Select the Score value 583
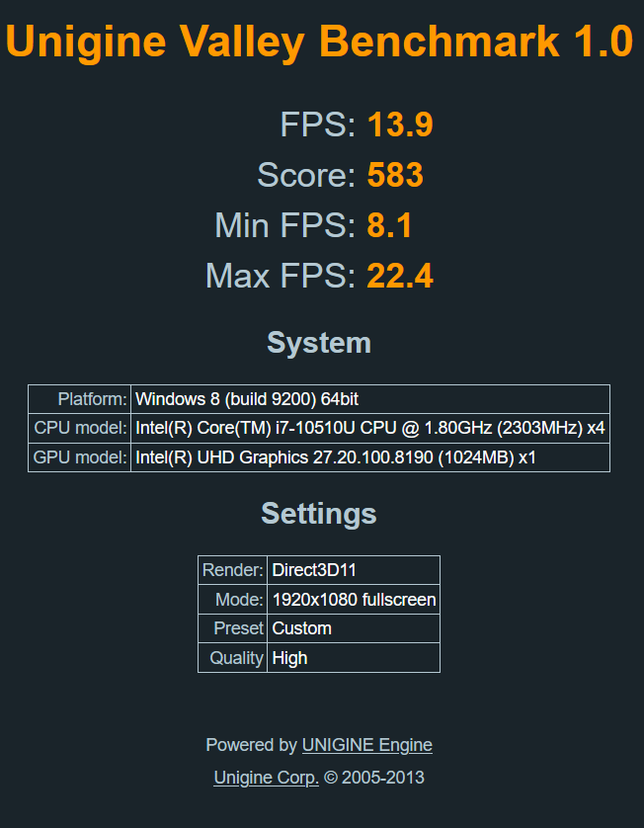The height and width of the screenshot is (828, 644). (395, 176)
